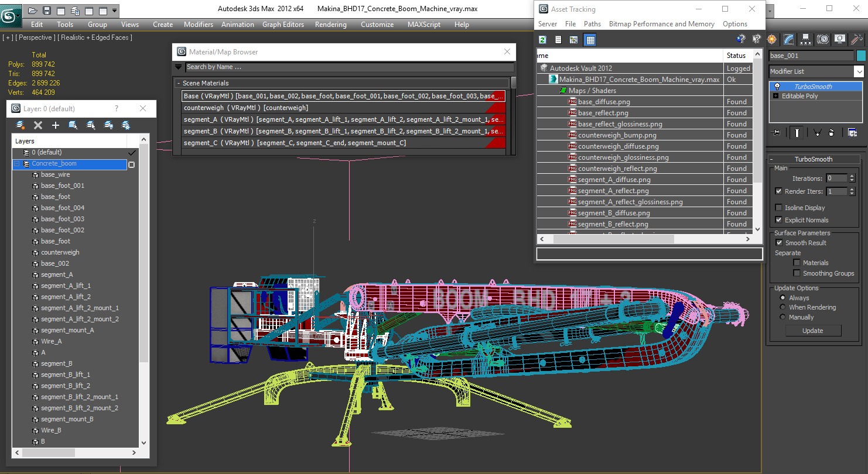Screen dimensions: 868x474
Task: Open Realistic + Edged Faces shading menu
Action: coord(95,37)
